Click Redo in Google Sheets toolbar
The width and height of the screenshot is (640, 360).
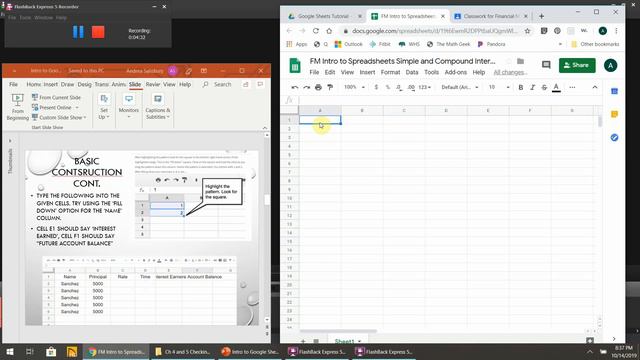[x=307, y=87]
